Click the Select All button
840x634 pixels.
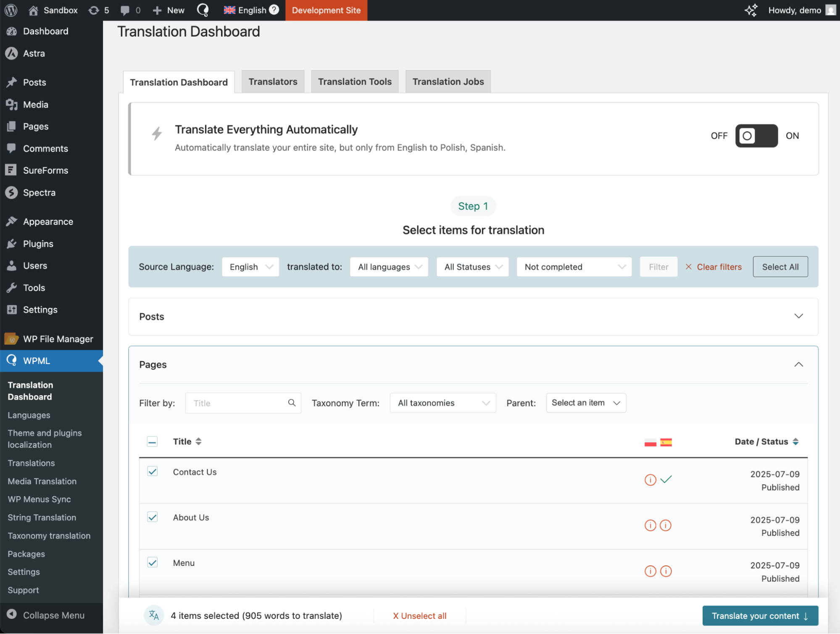click(x=780, y=267)
